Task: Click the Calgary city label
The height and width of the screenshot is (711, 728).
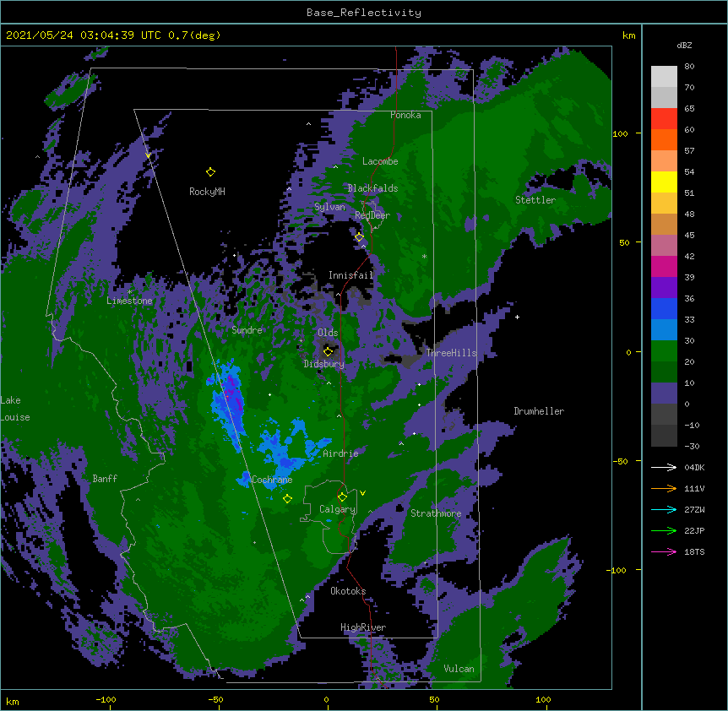Action: 337,509
